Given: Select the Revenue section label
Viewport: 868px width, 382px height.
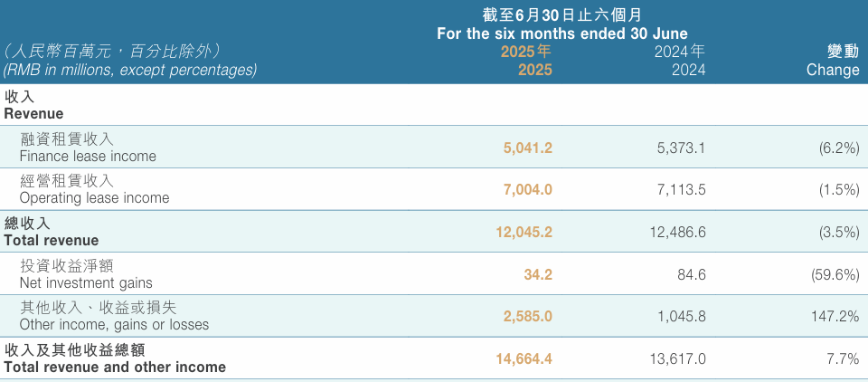Looking at the screenshot, I should pos(33,114).
